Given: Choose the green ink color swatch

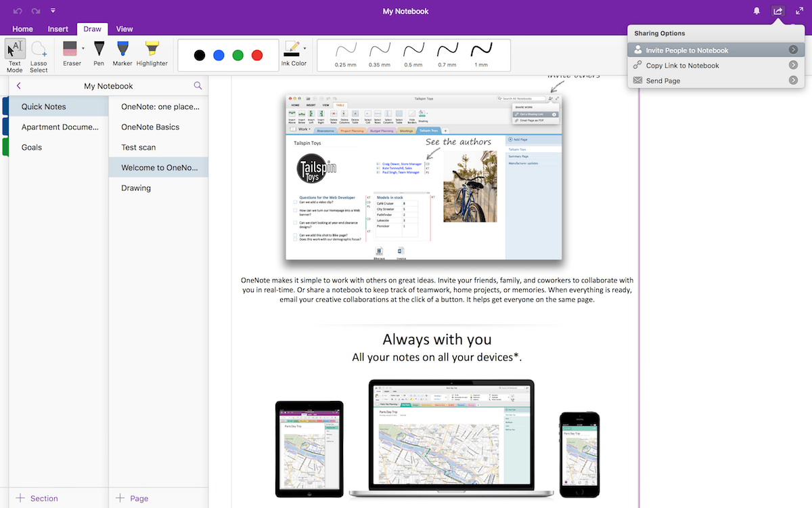Looking at the screenshot, I should point(238,56).
